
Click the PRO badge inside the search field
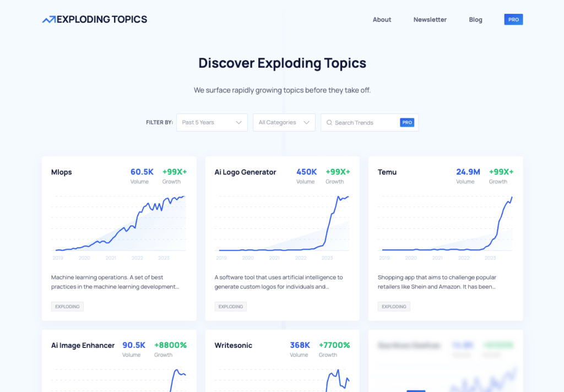click(x=407, y=122)
